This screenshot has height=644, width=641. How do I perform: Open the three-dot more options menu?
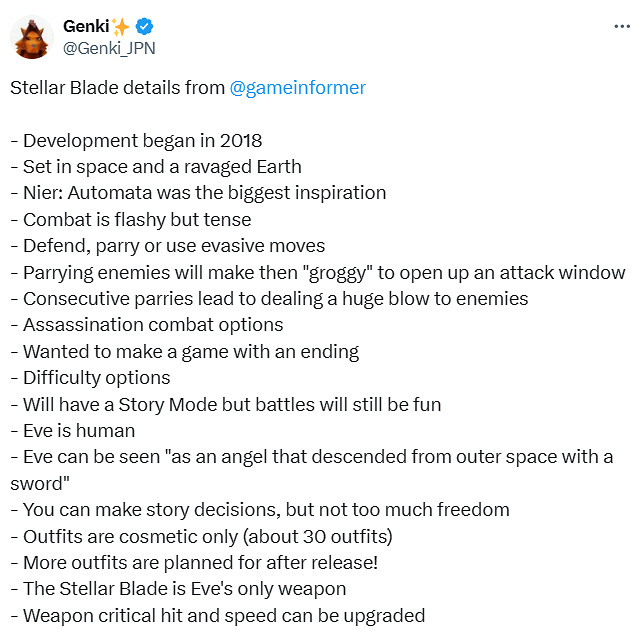[x=621, y=27]
